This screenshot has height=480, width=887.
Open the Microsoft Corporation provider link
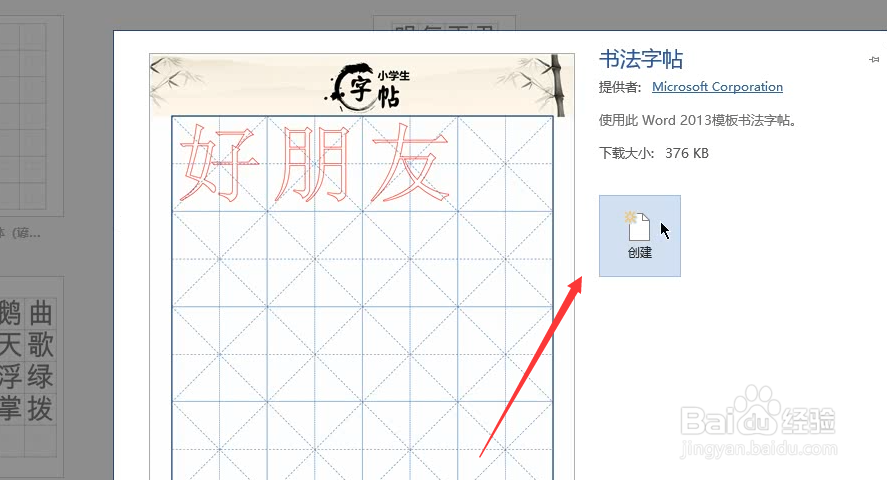click(x=717, y=87)
